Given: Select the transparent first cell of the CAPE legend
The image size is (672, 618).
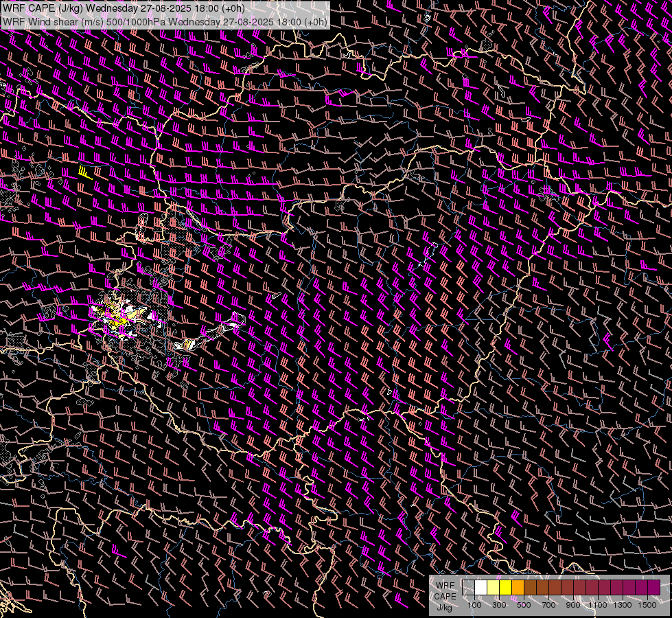Looking at the screenshot, I should click(468, 588).
